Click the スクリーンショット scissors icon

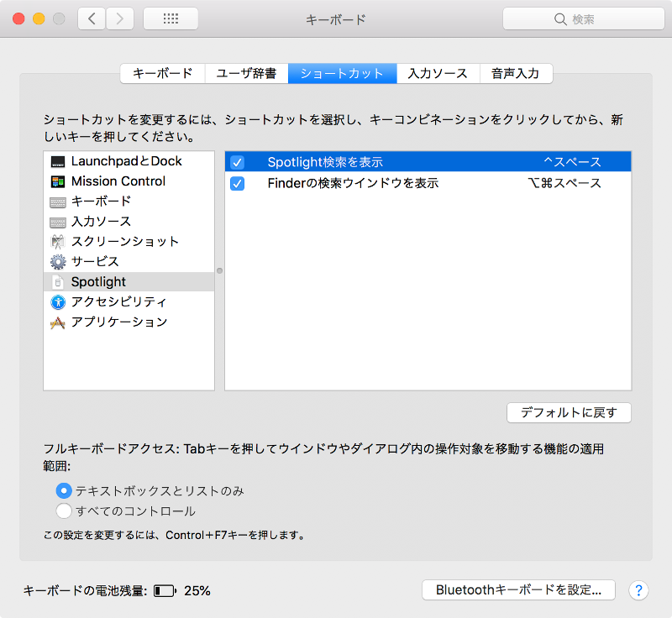coord(58,242)
